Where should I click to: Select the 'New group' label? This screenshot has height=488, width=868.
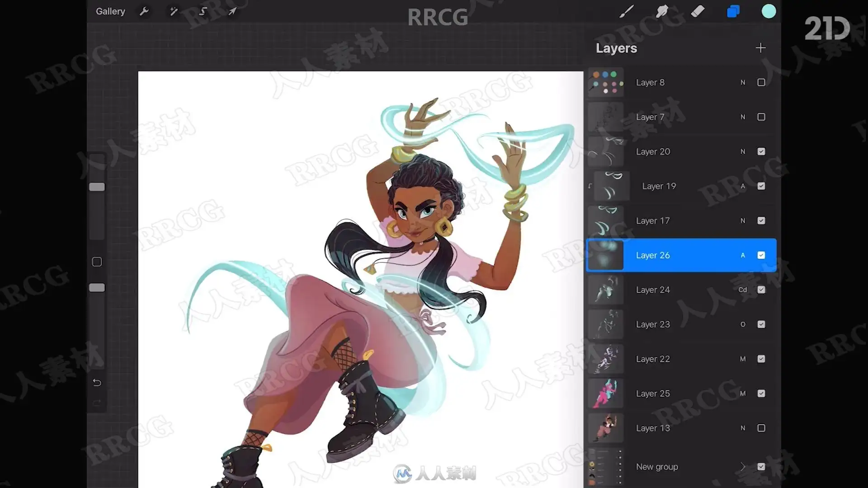pos(657,467)
